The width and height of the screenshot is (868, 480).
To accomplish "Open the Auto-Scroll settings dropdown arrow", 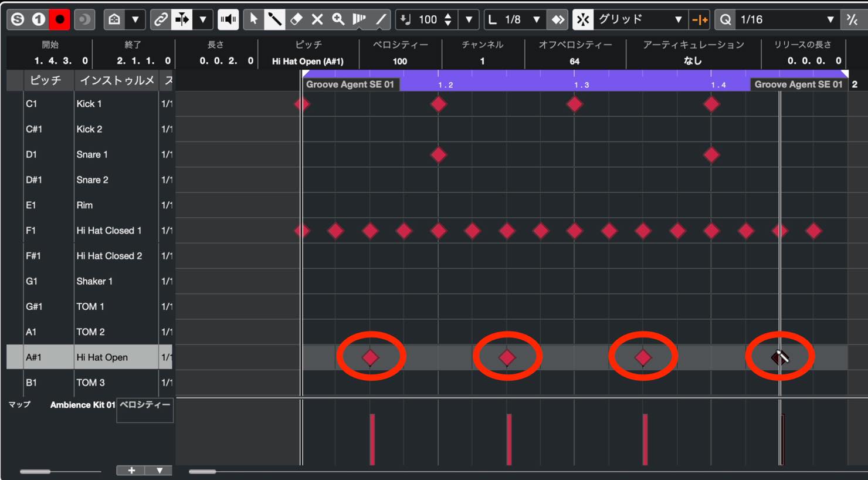I will 203,19.
